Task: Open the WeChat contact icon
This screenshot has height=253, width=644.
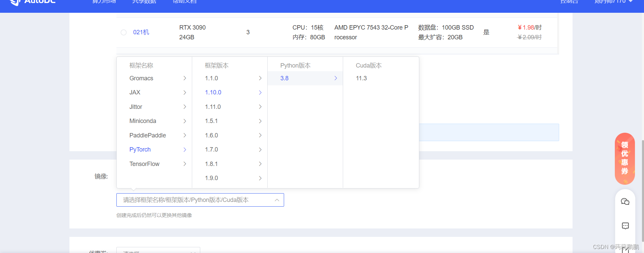Action: (x=625, y=202)
